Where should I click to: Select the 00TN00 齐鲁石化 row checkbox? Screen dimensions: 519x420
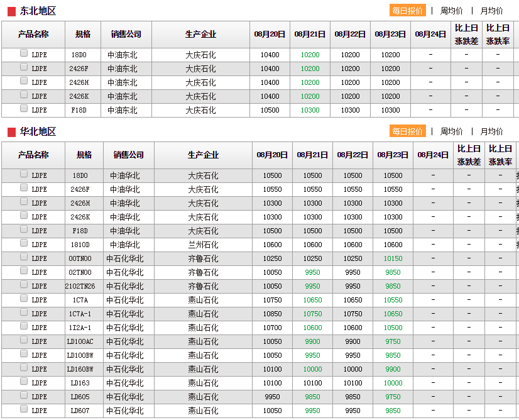click(x=24, y=257)
